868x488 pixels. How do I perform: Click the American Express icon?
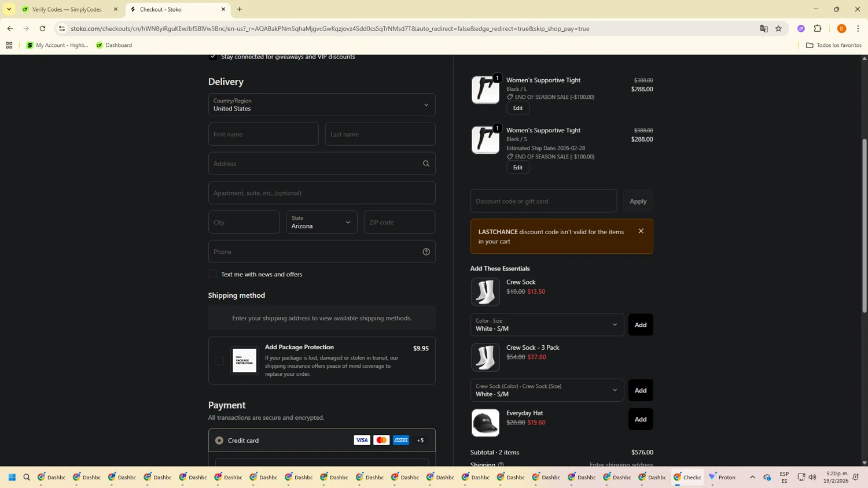[x=401, y=440]
